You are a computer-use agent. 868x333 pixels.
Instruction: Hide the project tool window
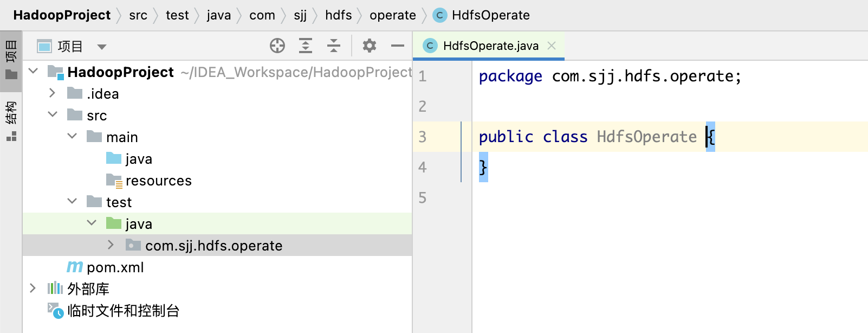click(398, 46)
